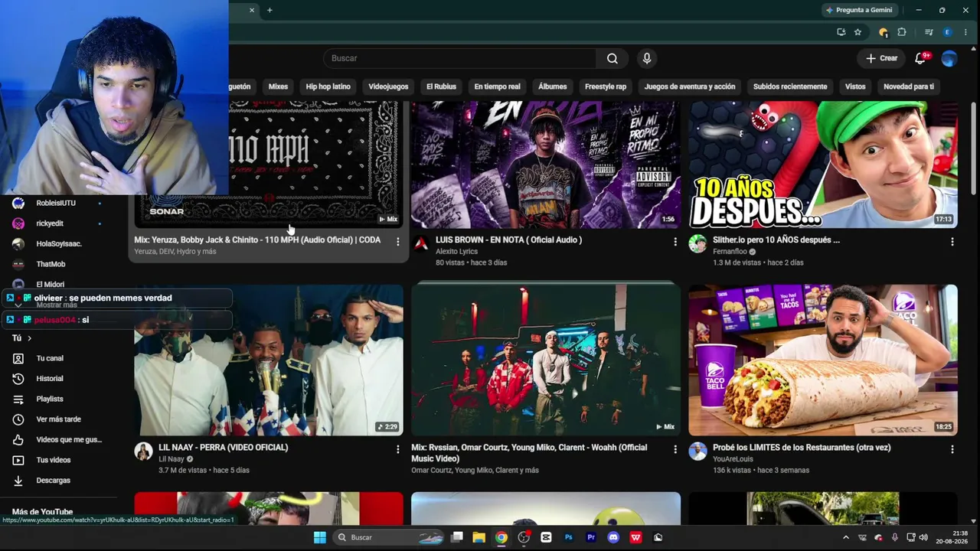
Task: Open YouTube notifications bell
Action: (921, 58)
